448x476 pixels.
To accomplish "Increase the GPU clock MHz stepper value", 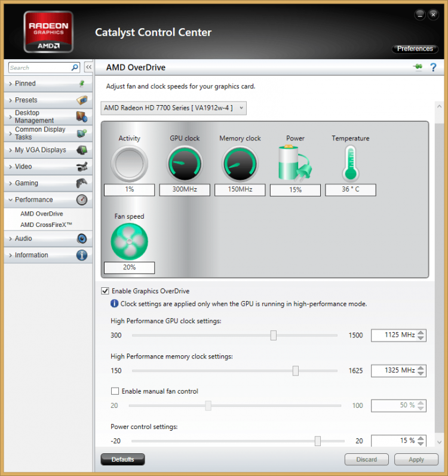I will point(422,332).
